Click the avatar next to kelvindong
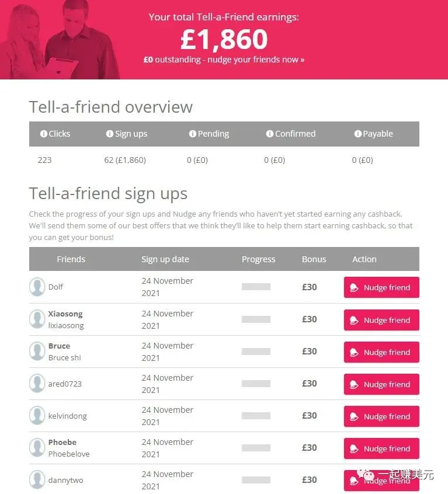 pyautogui.click(x=37, y=416)
